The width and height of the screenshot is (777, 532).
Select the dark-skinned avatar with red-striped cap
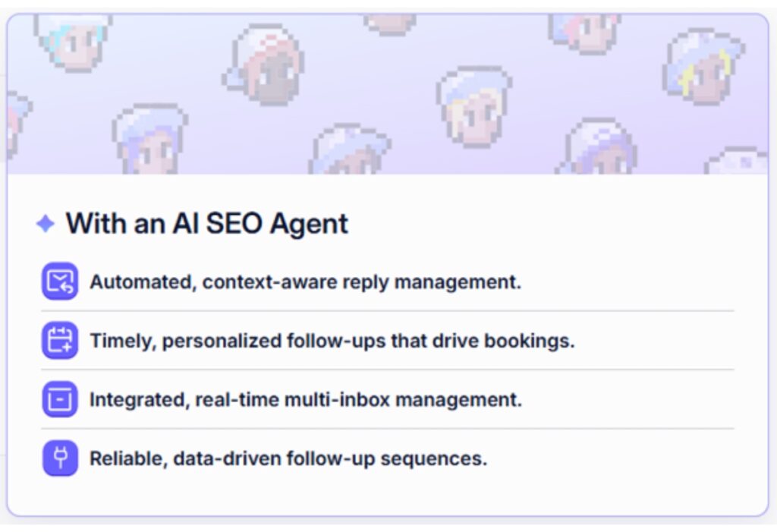tap(266, 66)
